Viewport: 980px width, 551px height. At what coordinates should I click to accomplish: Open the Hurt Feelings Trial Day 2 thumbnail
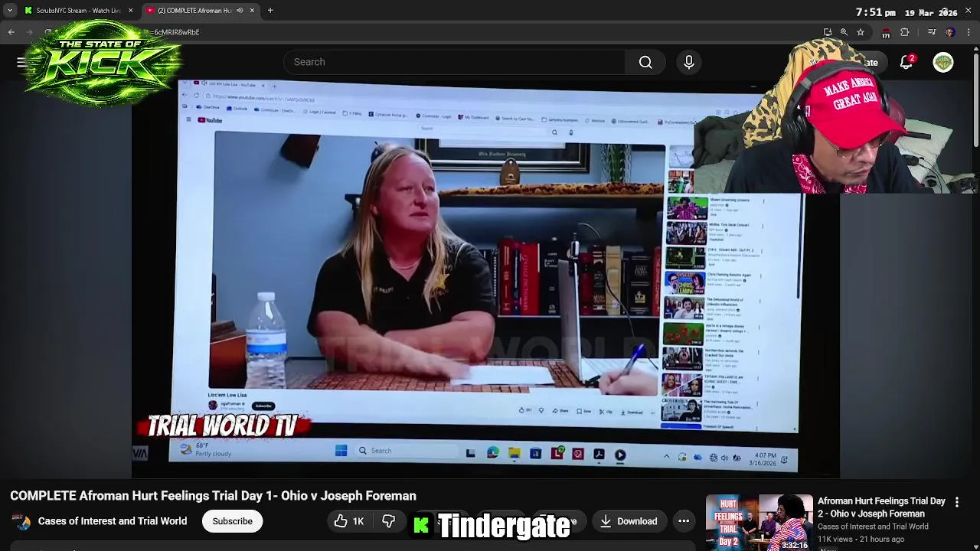point(759,523)
